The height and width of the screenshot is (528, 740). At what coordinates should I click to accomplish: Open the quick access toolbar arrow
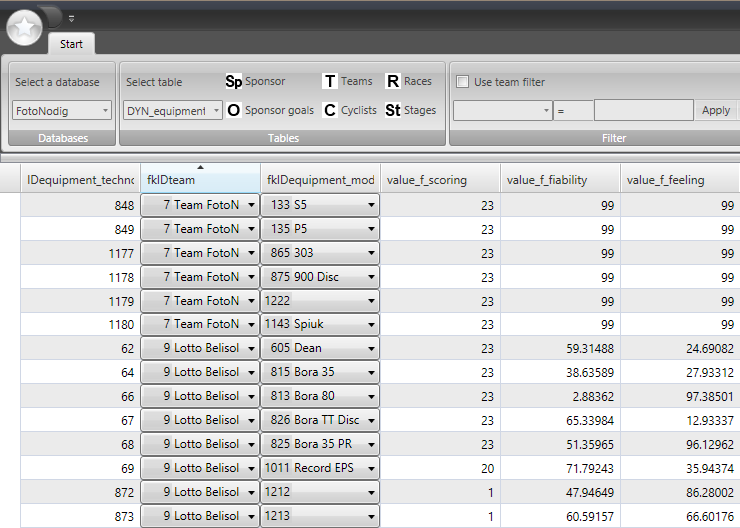71,18
